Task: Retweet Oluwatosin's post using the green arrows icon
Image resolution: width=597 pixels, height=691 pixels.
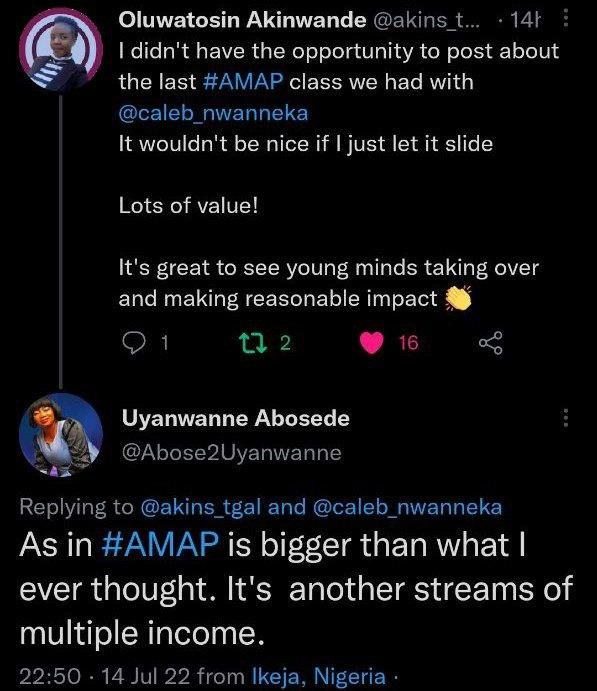Action: click(252, 343)
